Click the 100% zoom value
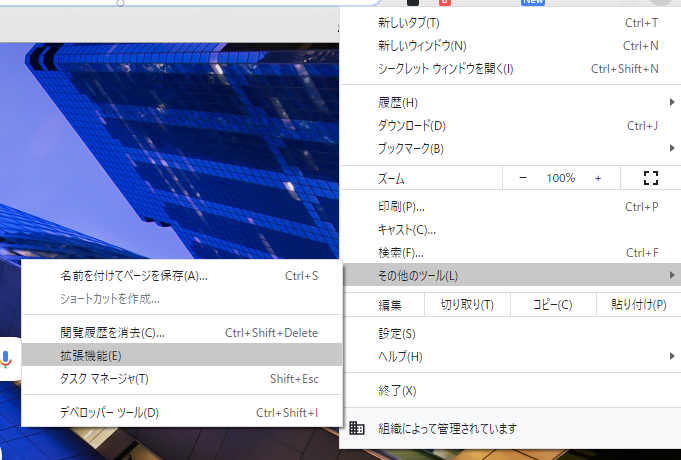This screenshot has width=681, height=460. click(x=561, y=178)
